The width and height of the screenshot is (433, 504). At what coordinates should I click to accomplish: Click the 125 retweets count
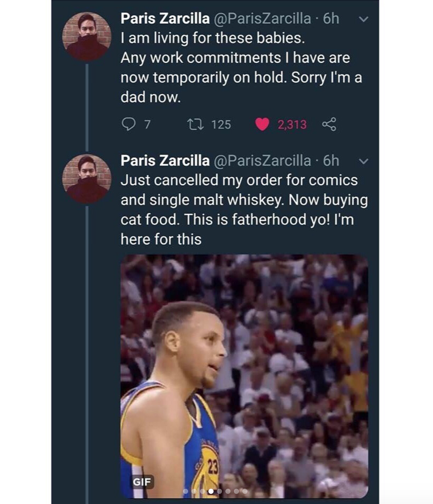(221, 125)
